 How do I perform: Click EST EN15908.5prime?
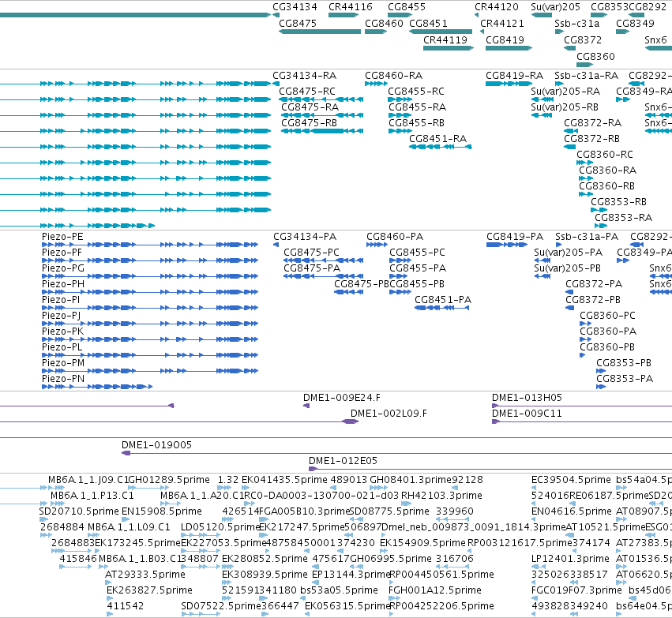[162, 511]
